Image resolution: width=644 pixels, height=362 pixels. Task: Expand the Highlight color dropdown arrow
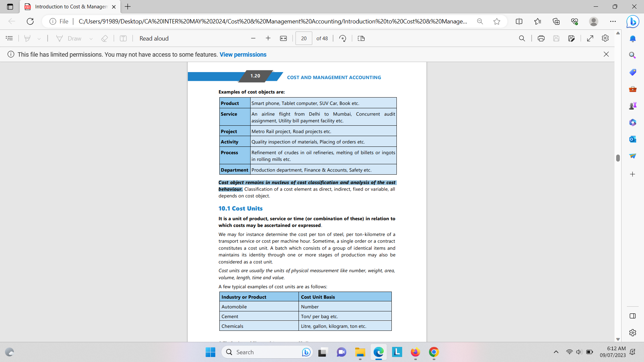39,39
